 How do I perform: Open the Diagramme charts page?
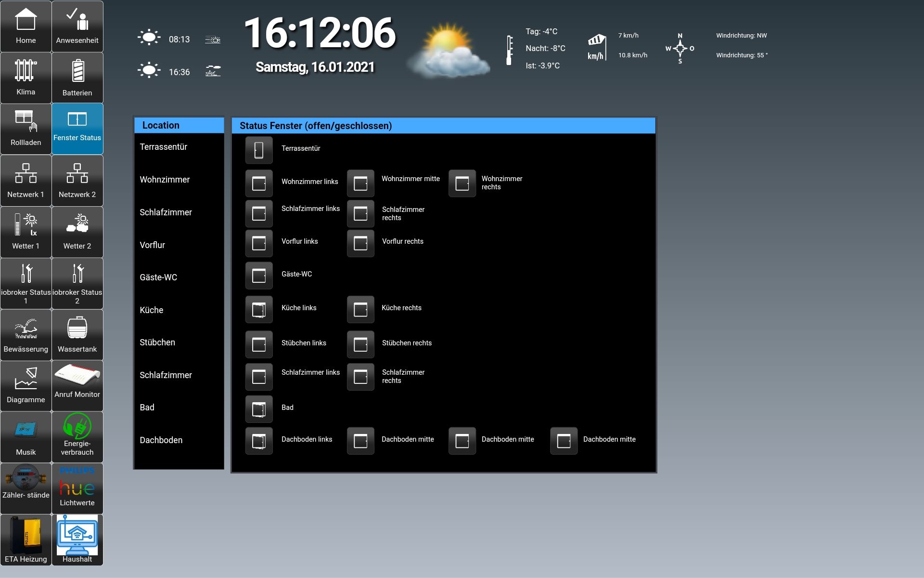click(26, 385)
